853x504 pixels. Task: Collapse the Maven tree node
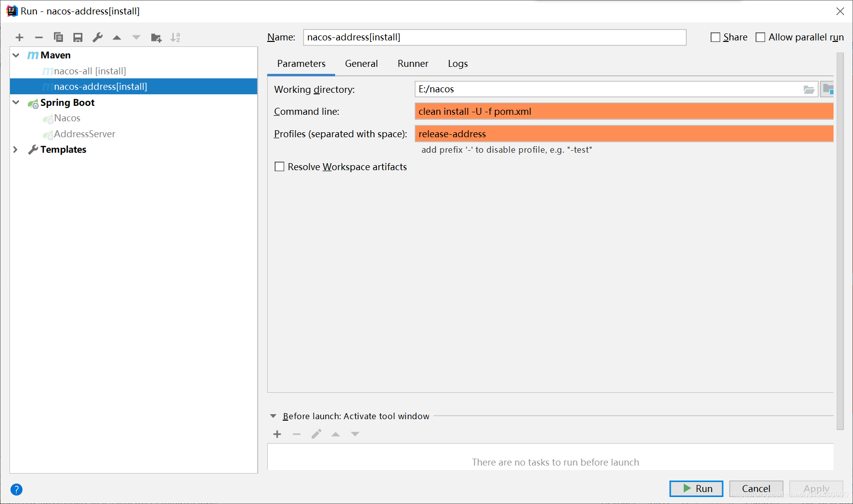click(16, 55)
